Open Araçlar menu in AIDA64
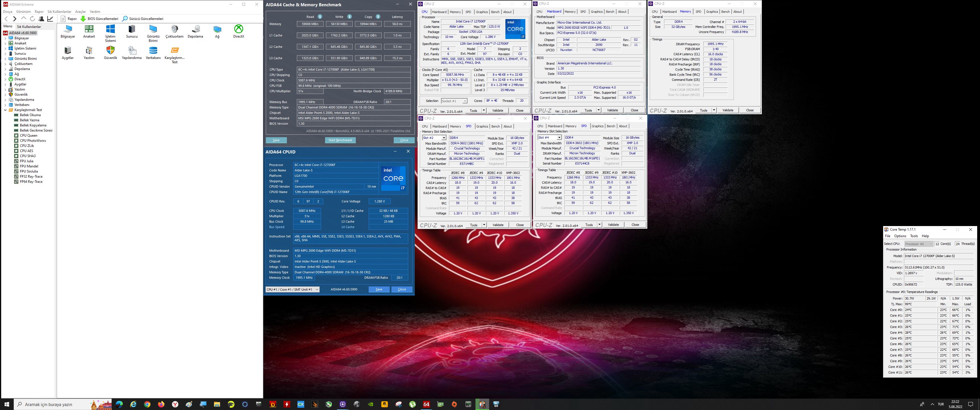This screenshot has width=980, height=410. tap(80, 12)
